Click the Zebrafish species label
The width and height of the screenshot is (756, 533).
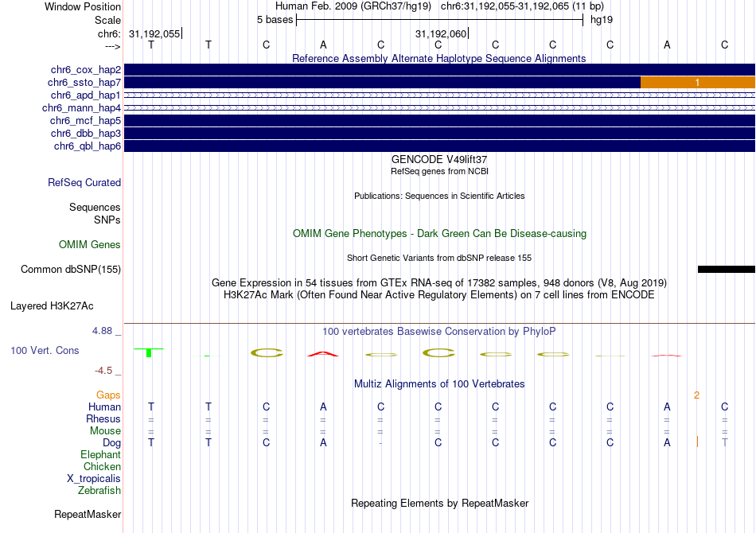[x=99, y=491]
